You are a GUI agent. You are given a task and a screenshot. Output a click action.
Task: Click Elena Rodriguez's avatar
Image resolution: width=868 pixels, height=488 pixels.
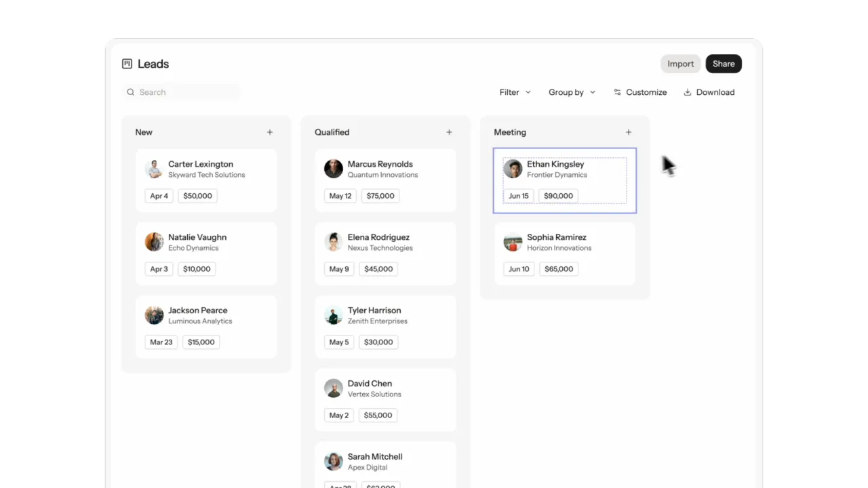[x=334, y=242]
